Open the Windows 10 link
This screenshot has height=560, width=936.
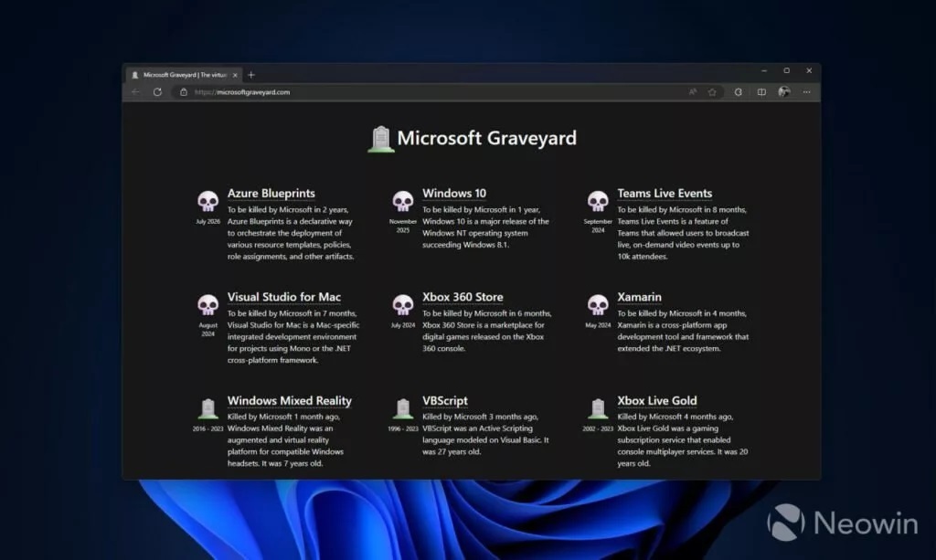(x=454, y=194)
